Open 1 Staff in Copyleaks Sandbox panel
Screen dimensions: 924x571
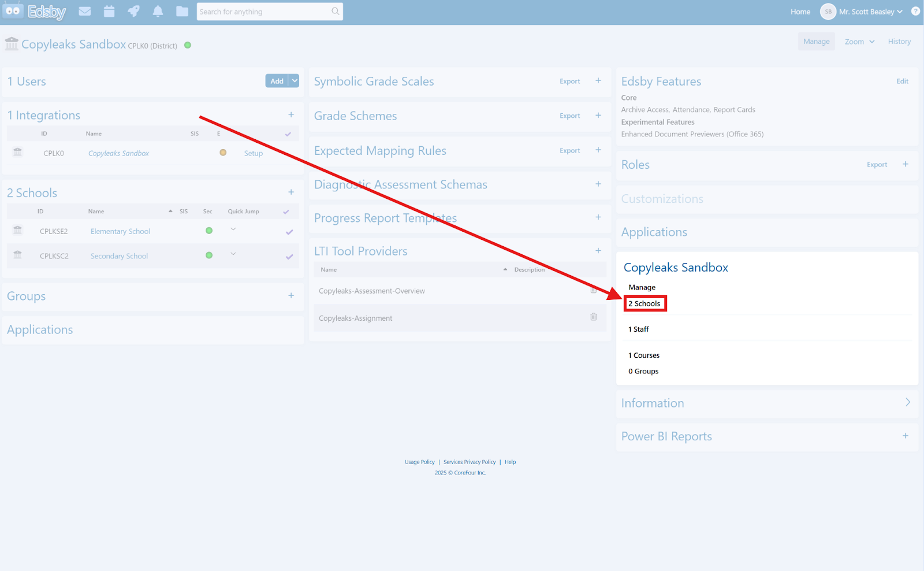click(x=639, y=329)
